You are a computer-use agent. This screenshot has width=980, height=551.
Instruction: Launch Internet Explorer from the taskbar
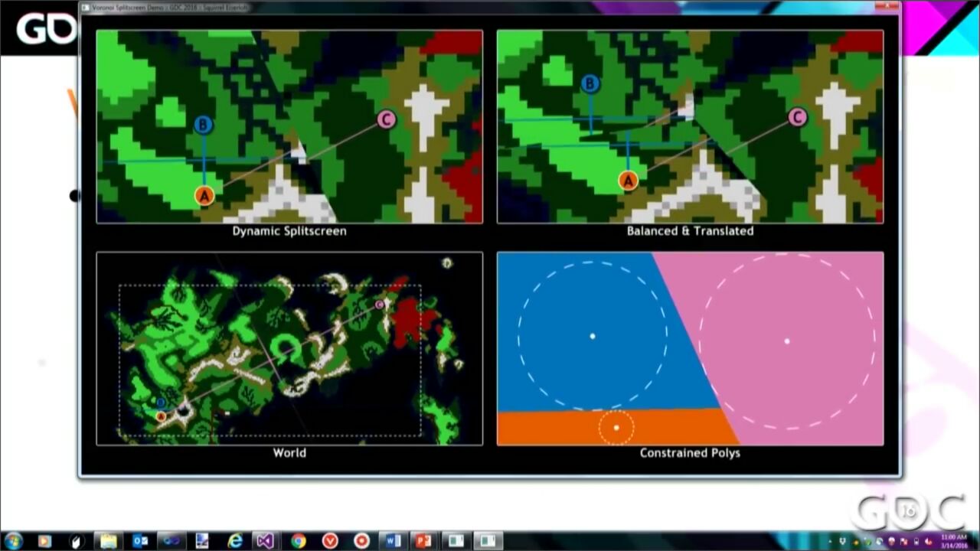[x=235, y=541]
